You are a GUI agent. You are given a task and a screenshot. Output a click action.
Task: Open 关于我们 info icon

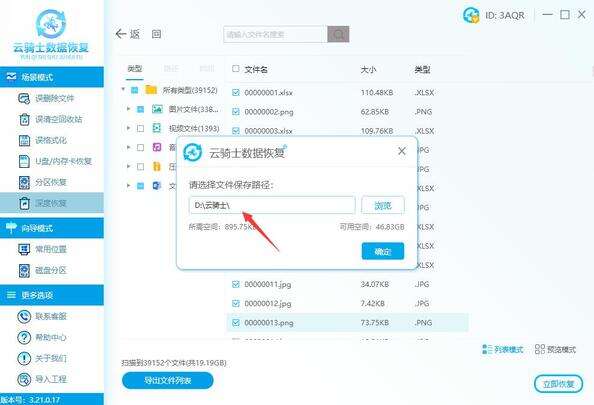[24, 358]
